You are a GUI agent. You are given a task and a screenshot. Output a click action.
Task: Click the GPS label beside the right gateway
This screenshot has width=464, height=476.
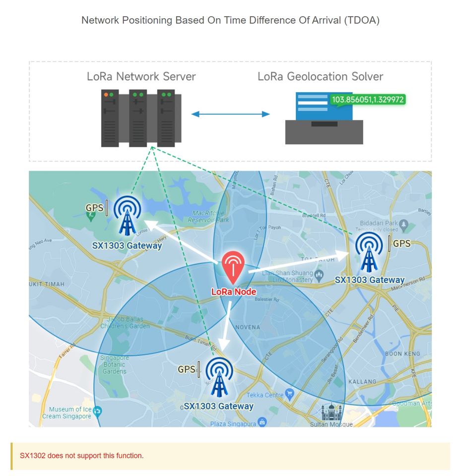pyautogui.click(x=401, y=243)
